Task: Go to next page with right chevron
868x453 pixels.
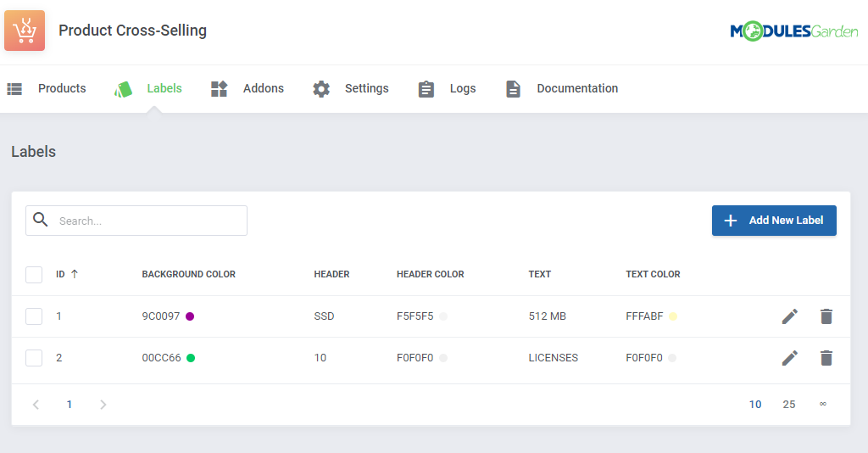Action: [103, 405]
